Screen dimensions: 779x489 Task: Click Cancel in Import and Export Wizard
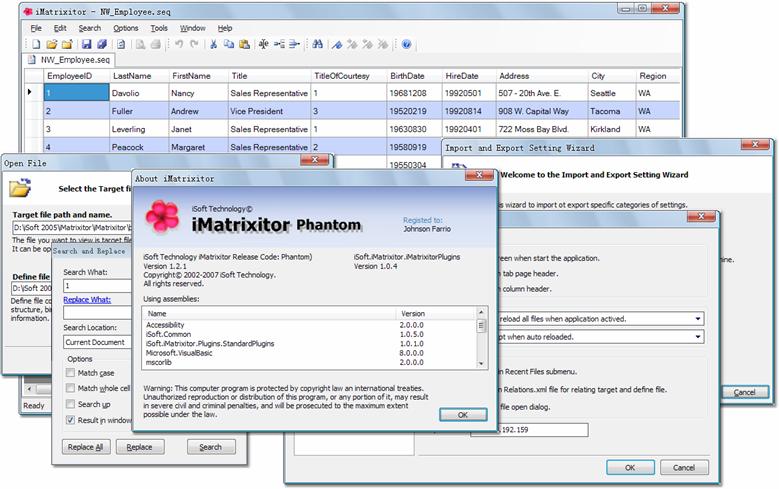click(x=745, y=392)
